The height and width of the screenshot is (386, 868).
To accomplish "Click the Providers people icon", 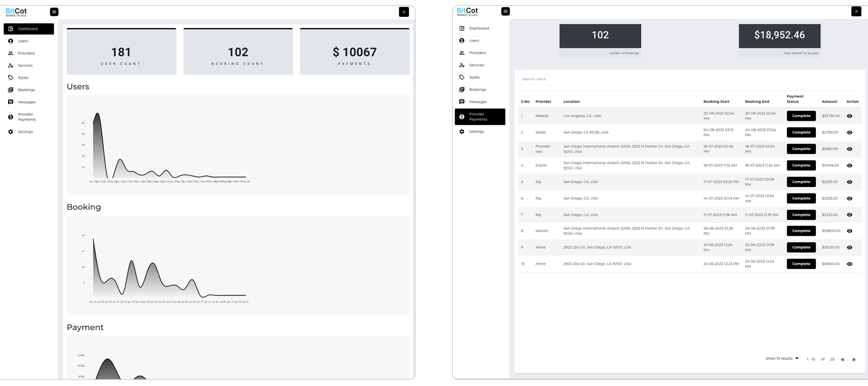I will tap(11, 53).
